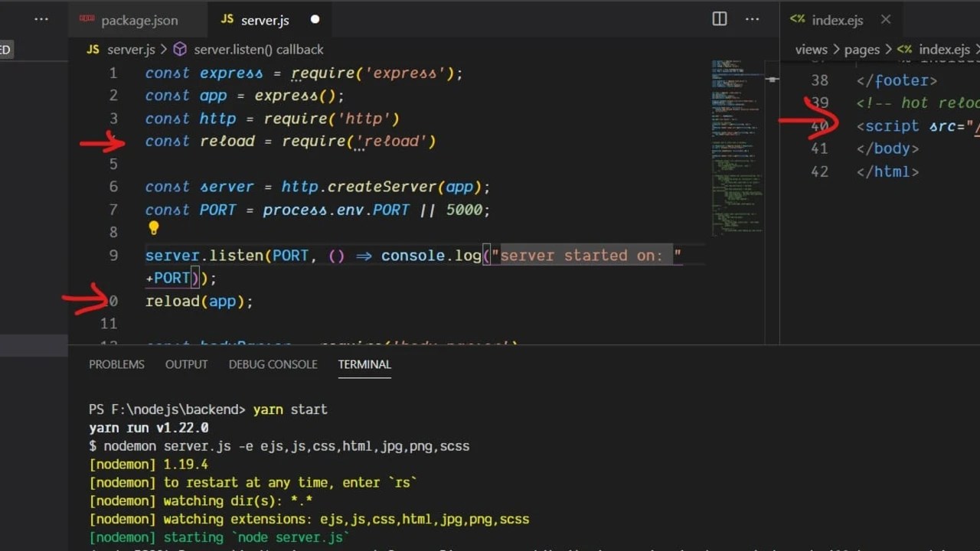Click line number 9 in the gutter
Viewport: 980px width, 551px height.
click(x=113, y=255)
